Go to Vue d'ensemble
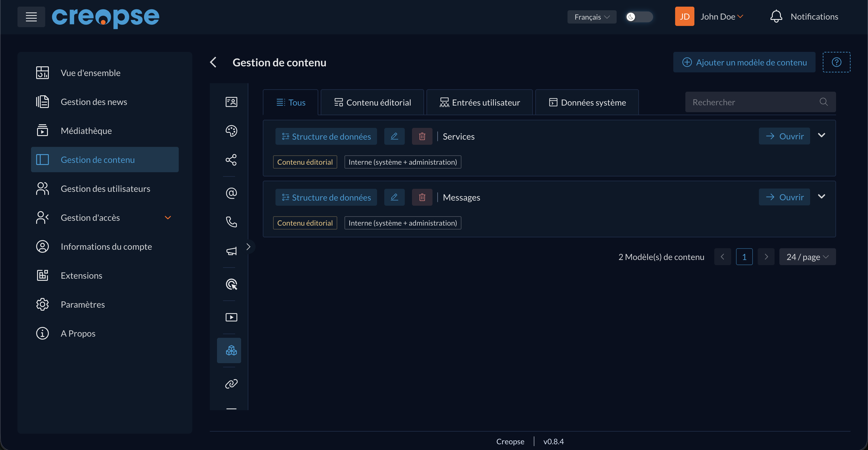 (105, 73)
